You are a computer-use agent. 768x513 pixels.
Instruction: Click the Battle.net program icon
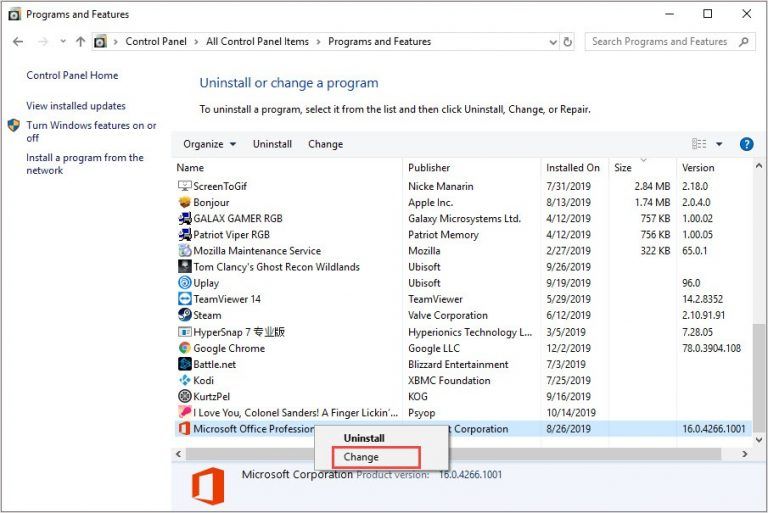point(184,364)
